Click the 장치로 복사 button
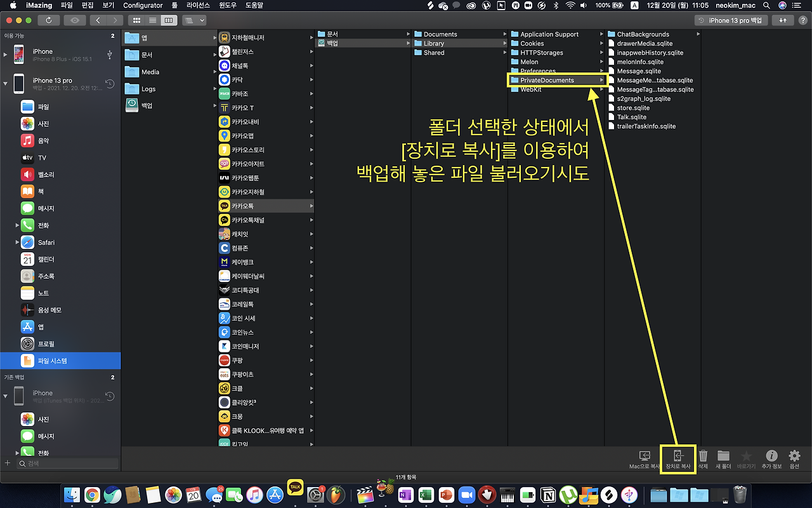This screenshot has height=508, width=812. pos(678,456)
